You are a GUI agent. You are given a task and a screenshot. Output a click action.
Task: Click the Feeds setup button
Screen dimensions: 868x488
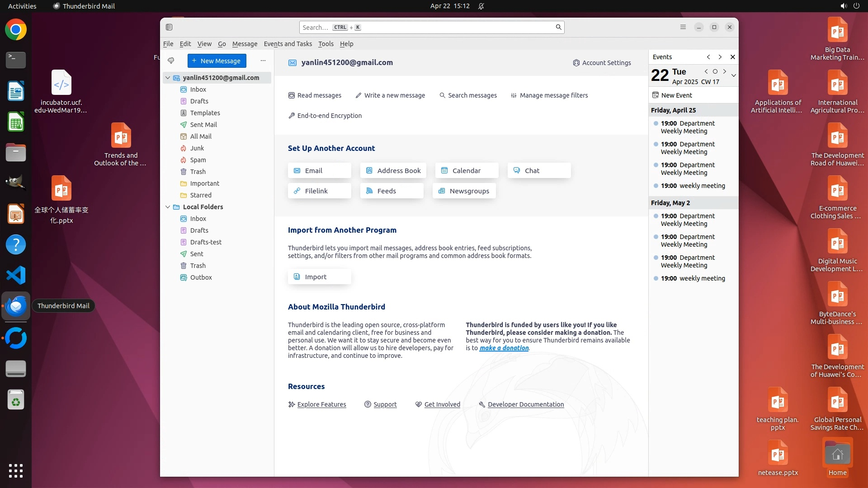392,191
